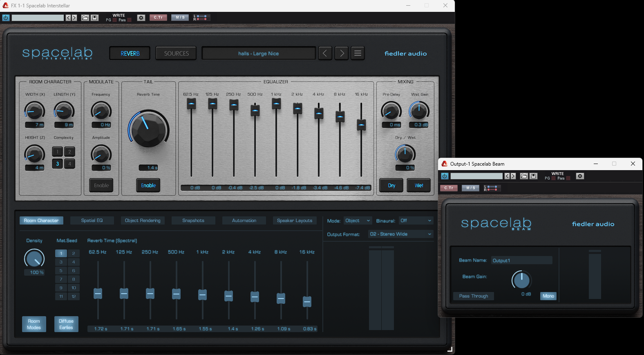The height and width of the screenshot is (355, 644).
Task: Select Spatial EQ tab
Action: coord(92,220)
